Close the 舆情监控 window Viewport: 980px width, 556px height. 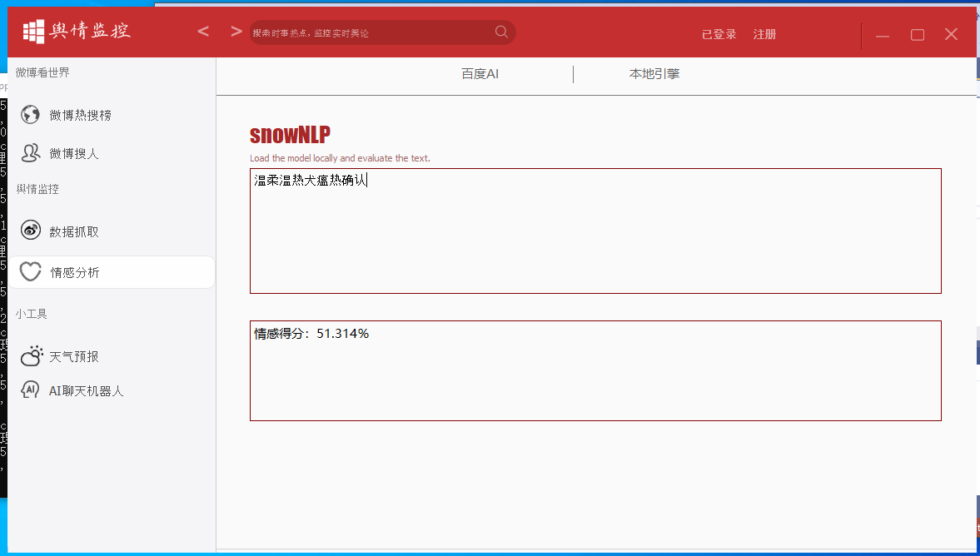(951, 34)
